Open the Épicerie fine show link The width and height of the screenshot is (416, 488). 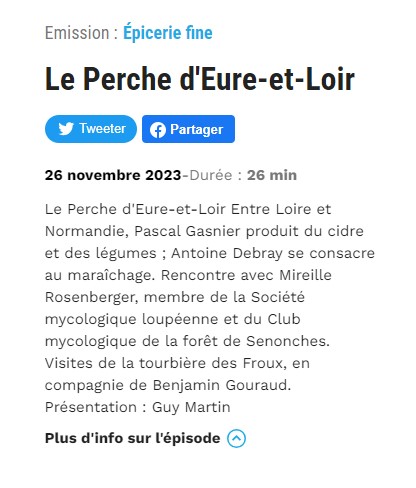(168, 33)
